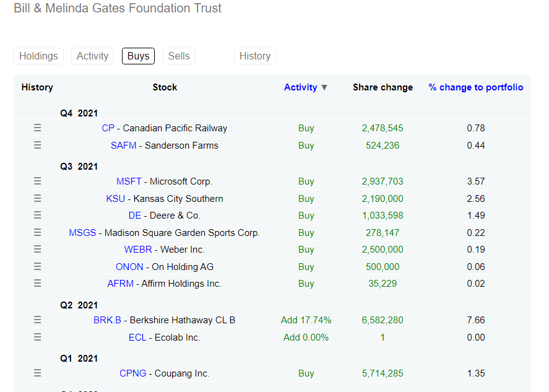Switch to the Holdings tab
The height and width of the screenshot is (392, 549).
click(38, 56)
